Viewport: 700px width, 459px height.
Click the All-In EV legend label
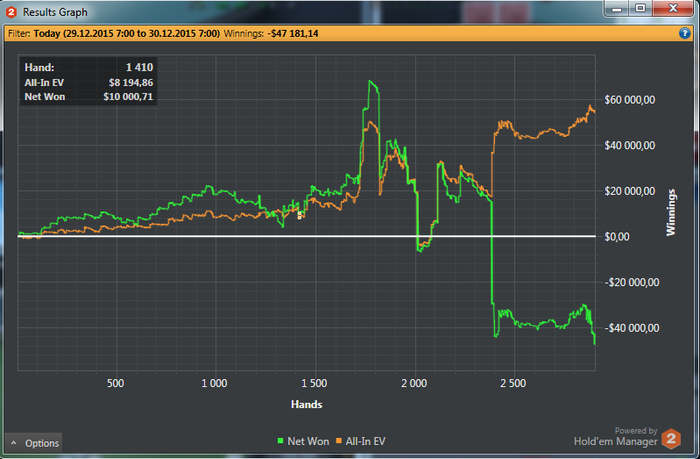point(366,441)
